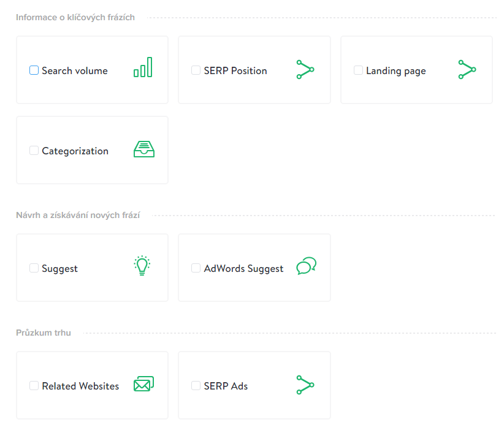
Task: Click the SERP Ads branch icon
Action: (x=305, y=385)
